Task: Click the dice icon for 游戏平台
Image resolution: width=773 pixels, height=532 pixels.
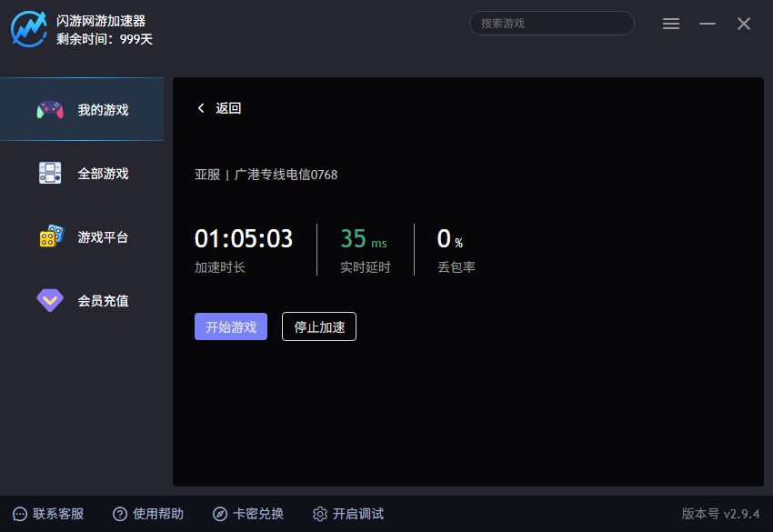Action: click(x=50, y=236)
